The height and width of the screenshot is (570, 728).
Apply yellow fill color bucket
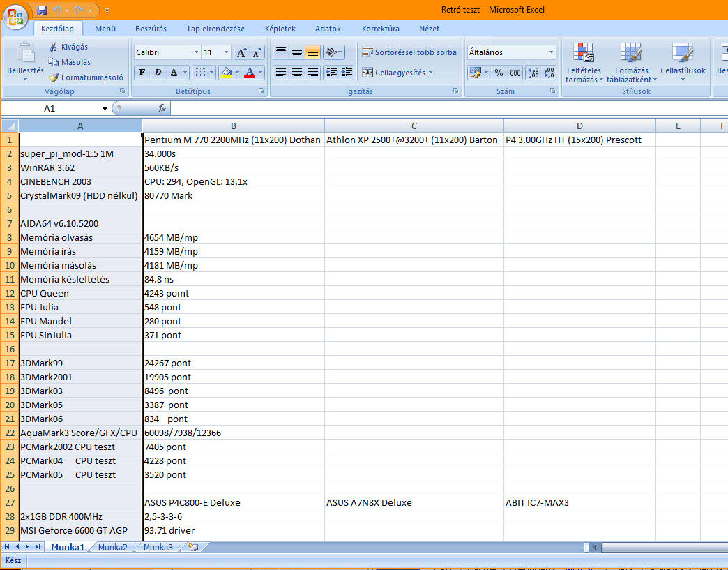[227, 73]
